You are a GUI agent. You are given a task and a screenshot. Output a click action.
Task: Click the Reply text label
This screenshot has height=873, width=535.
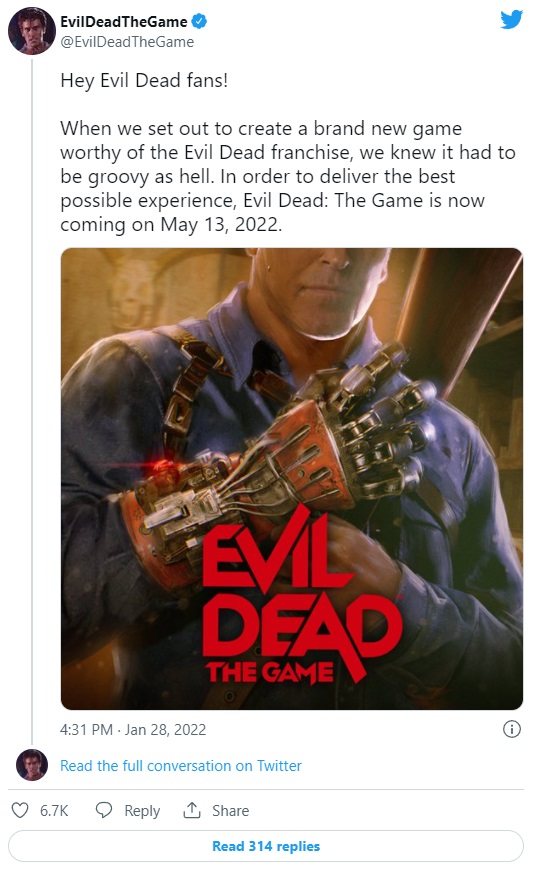point(142,811)
